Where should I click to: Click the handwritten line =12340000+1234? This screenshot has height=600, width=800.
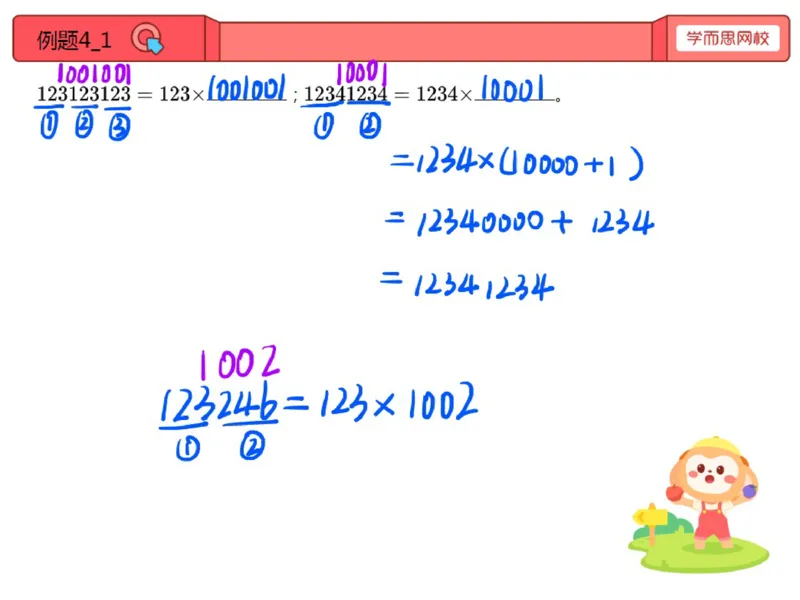[519, 222]
